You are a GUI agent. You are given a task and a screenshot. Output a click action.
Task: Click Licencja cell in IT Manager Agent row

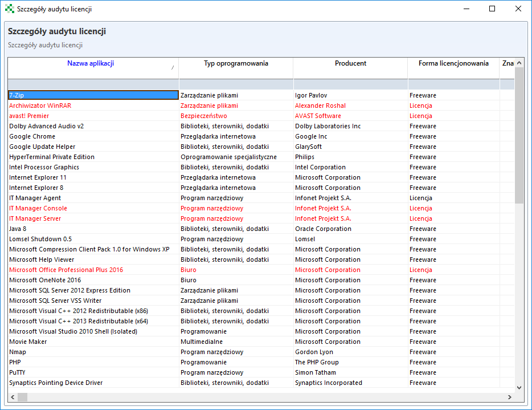pyautogui.click(x=453, y=198)
